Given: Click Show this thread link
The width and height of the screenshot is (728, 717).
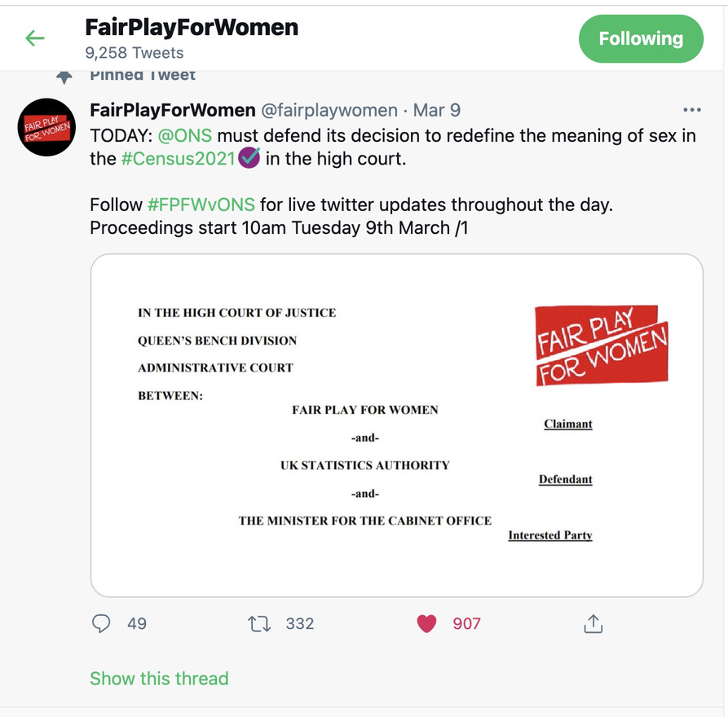Looking at the screenshot, I should (159, 678).
